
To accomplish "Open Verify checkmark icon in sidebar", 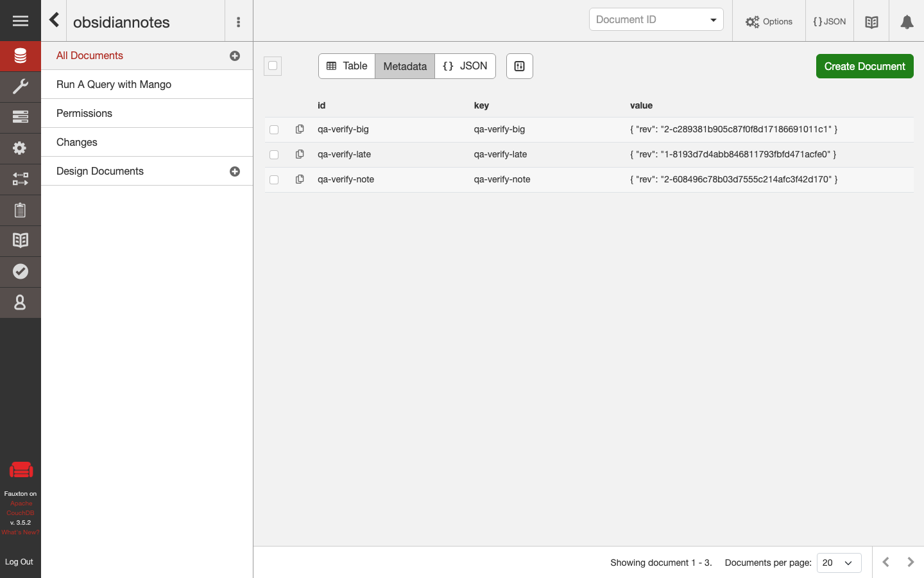I will tap(21, 272).
